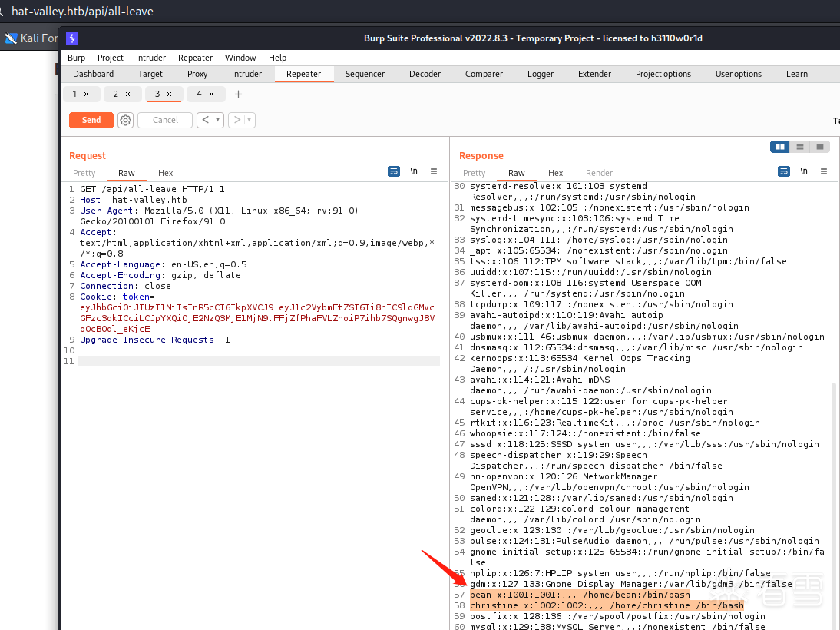Show non-printable chars in Request pane

click(x=414, y=171)
